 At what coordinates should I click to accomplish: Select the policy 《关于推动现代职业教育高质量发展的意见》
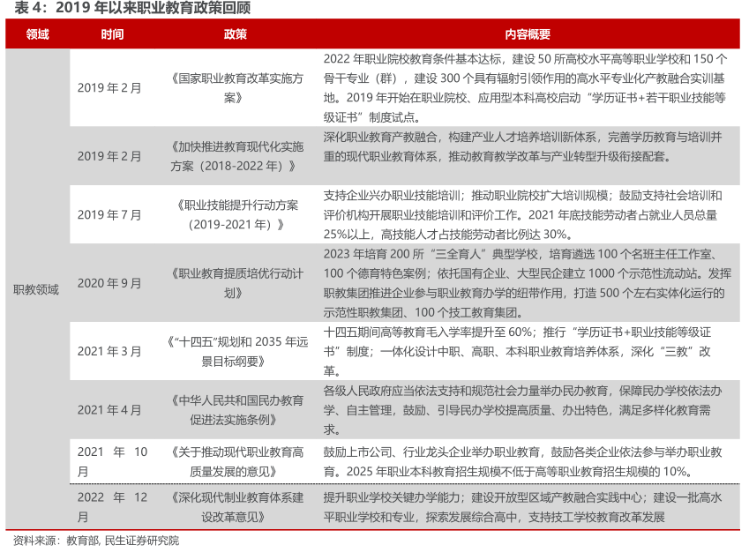(235, 461)
